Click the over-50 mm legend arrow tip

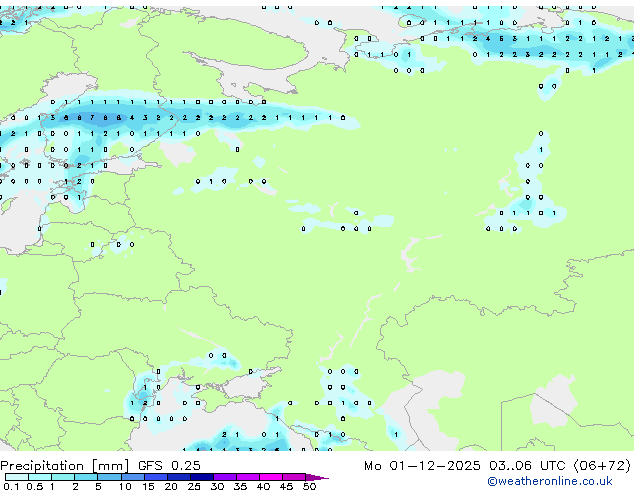(317, 477)
